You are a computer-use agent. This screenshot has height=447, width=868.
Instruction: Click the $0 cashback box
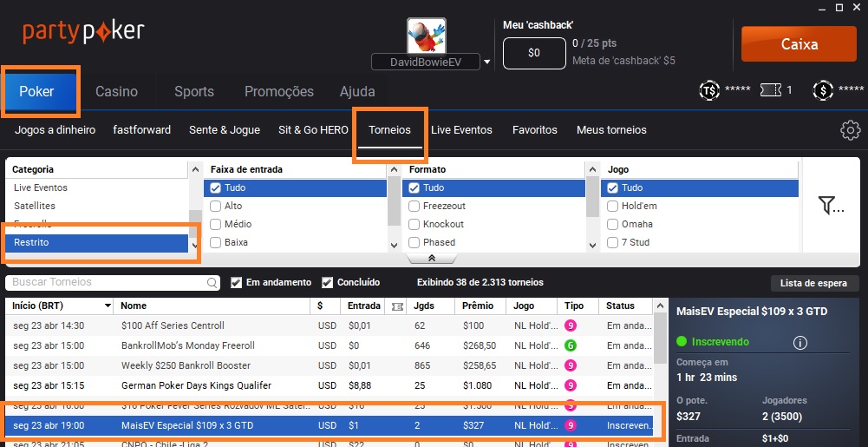point(533,53)
